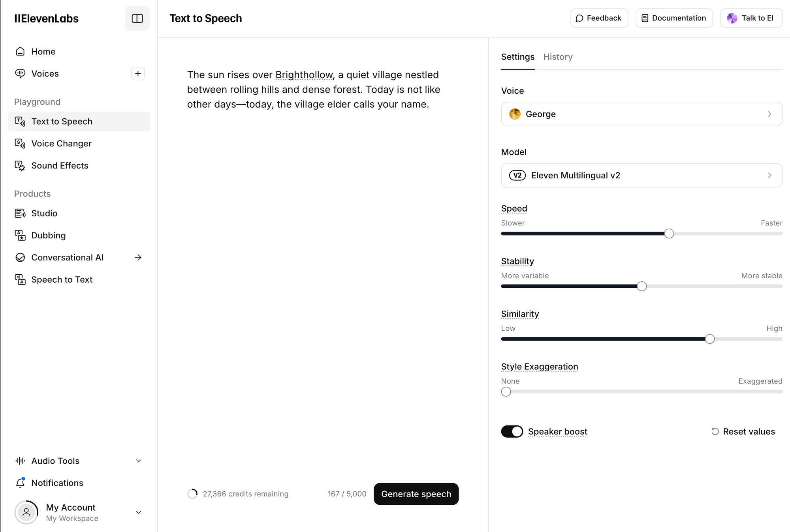Click the Stability setting label

tap(517, 261)
